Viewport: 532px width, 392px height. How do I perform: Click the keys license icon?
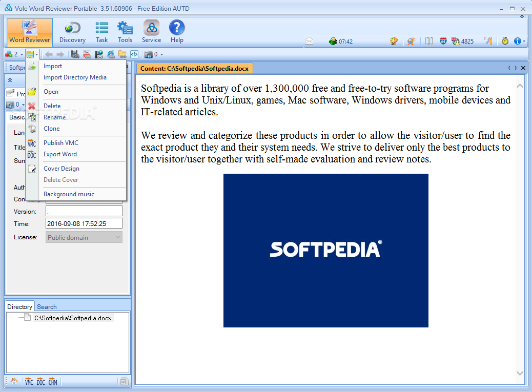tap(488, 41)
